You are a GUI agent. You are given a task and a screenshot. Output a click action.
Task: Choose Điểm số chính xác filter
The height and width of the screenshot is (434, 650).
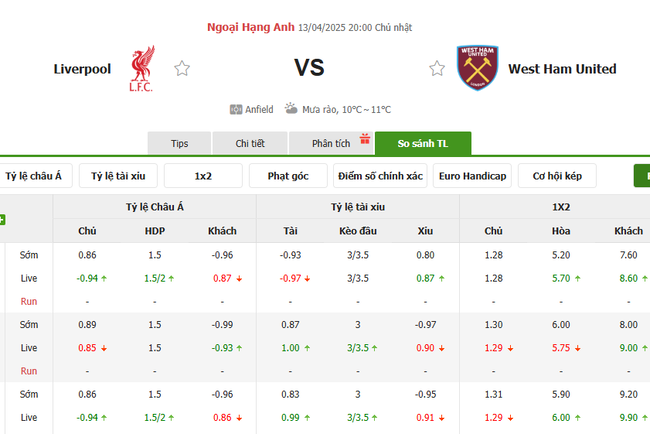pos(380,176)
